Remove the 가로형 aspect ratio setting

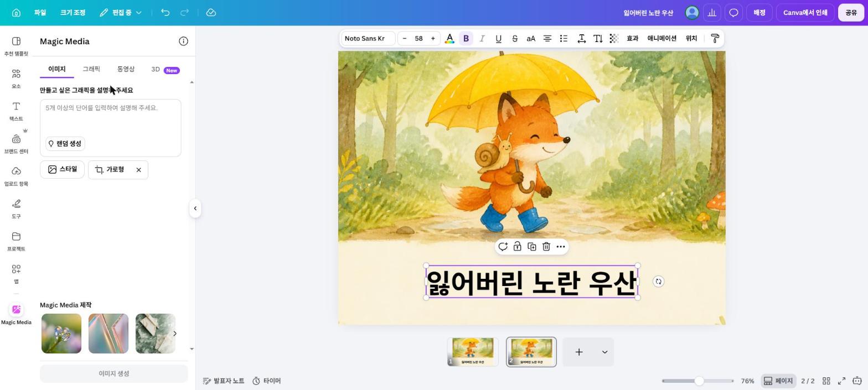coord(139,170)
